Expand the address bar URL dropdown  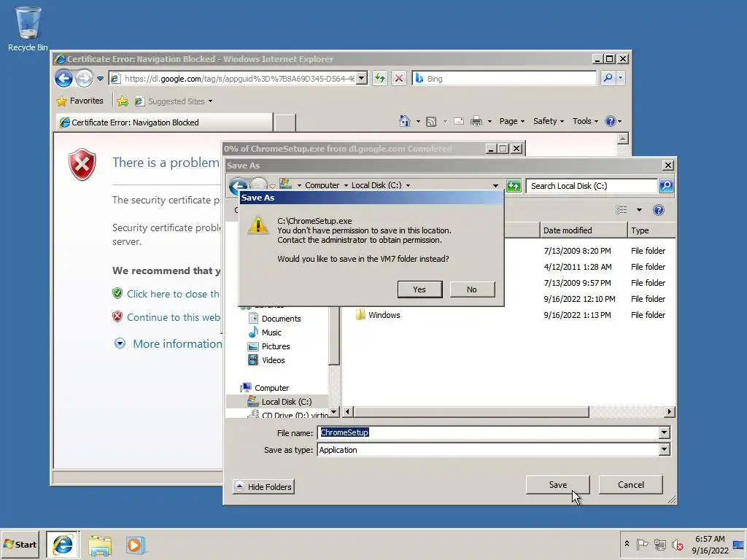[x=362, y=78]
